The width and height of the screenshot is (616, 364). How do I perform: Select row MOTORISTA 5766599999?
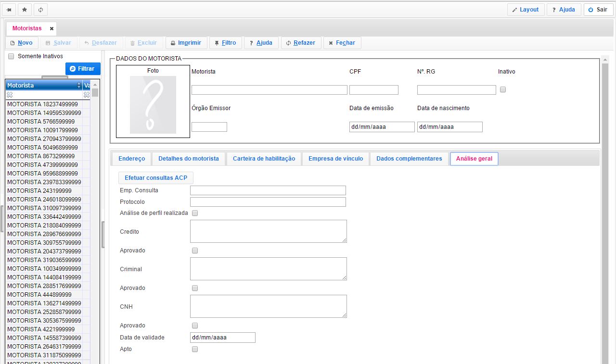coord(48,122)
